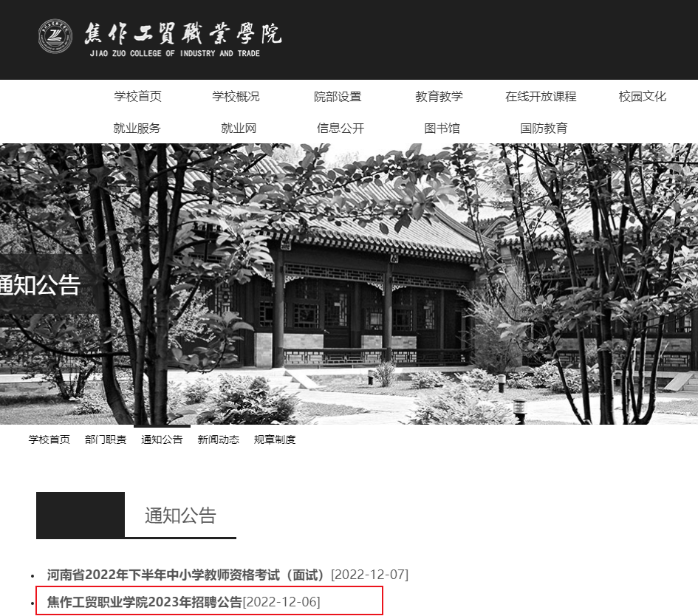Click the college round logo emblem

tap(55, 36)
